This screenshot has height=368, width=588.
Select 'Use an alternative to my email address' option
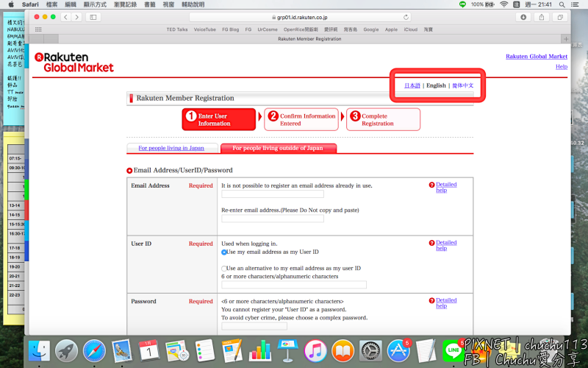pyautogui.click(x=224, y=269)
